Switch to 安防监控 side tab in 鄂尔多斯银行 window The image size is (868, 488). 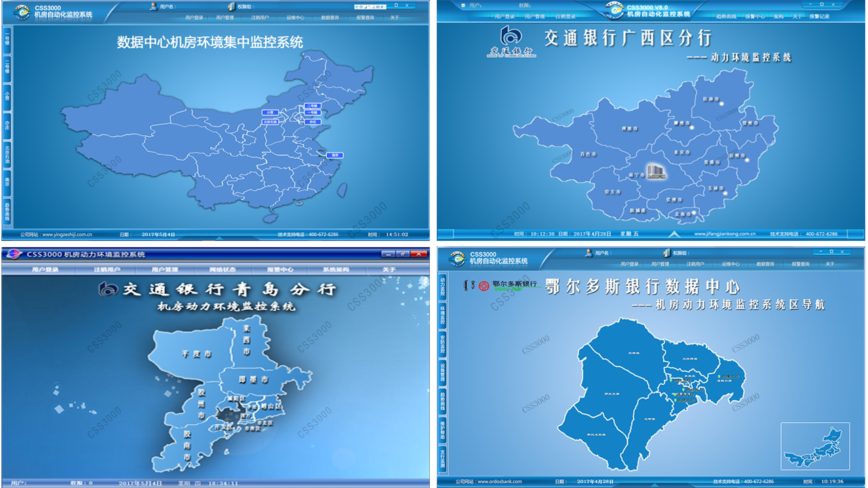(x=443, y=345)
